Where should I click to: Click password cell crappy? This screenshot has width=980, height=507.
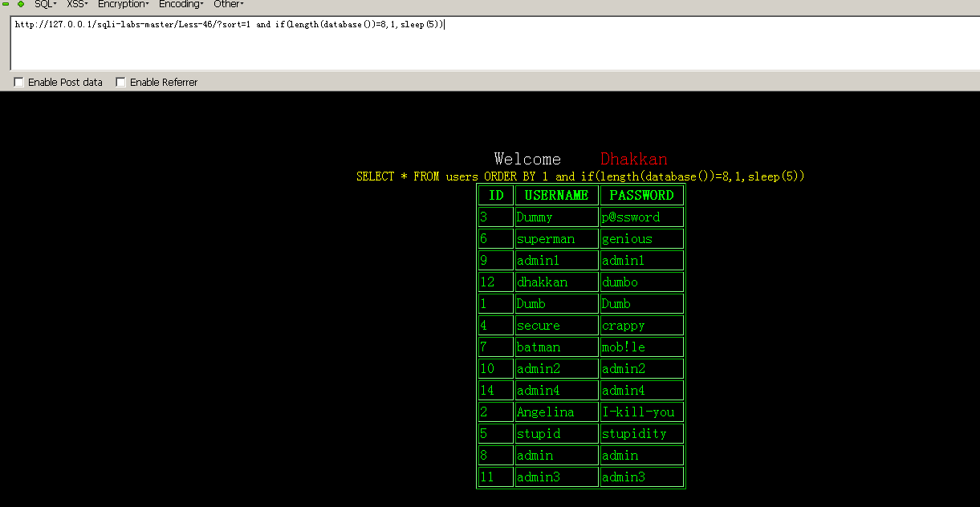(x=642, y=326)
